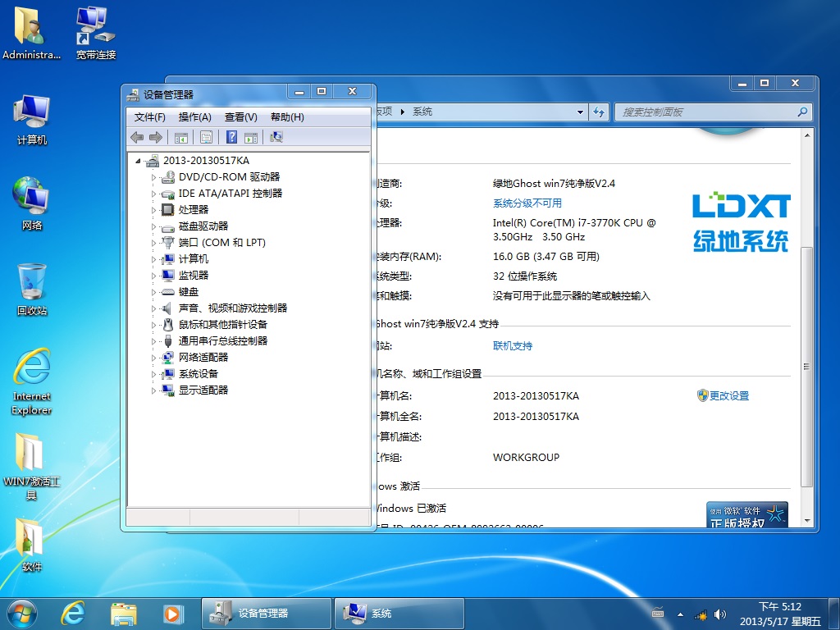This screenshot has height=630, width=840.
Task: Open the 文件(F) menu
Action: [x=149, y=117]
